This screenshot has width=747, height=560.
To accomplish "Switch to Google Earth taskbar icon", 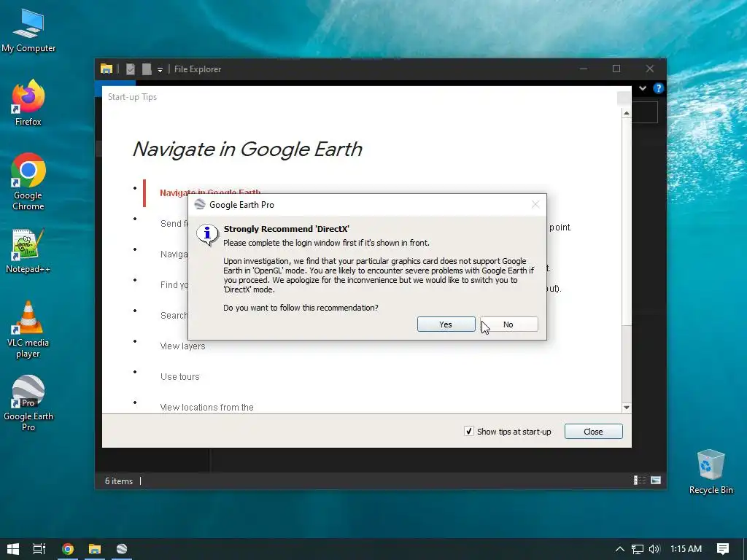I will click(x=122, y=549).
